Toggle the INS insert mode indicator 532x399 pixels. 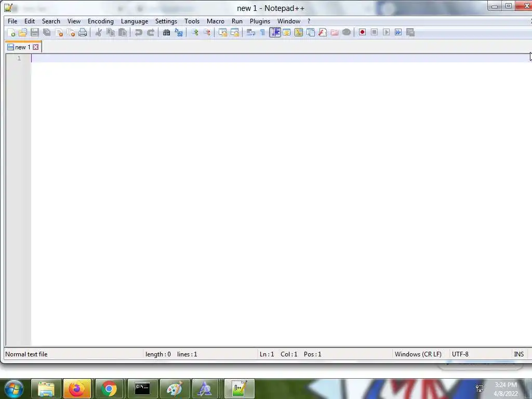point(519,354)
